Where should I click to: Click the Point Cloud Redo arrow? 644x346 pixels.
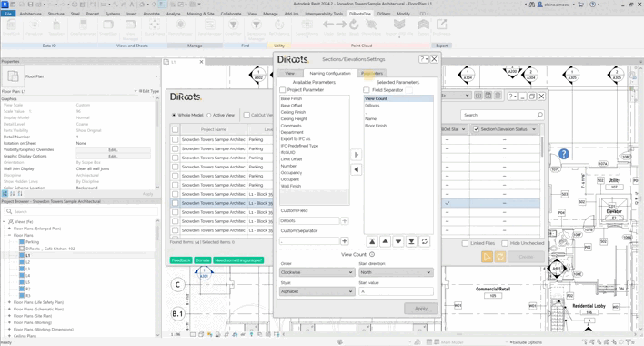coord(341,27)
